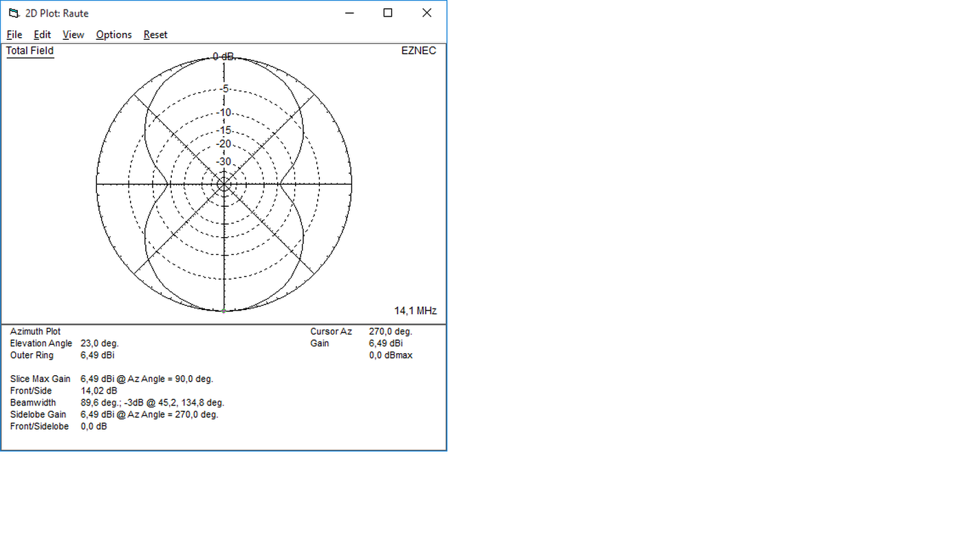
Task: Click the -30 dB ring label
Action: pyautogui.click(x=224, y=161)
